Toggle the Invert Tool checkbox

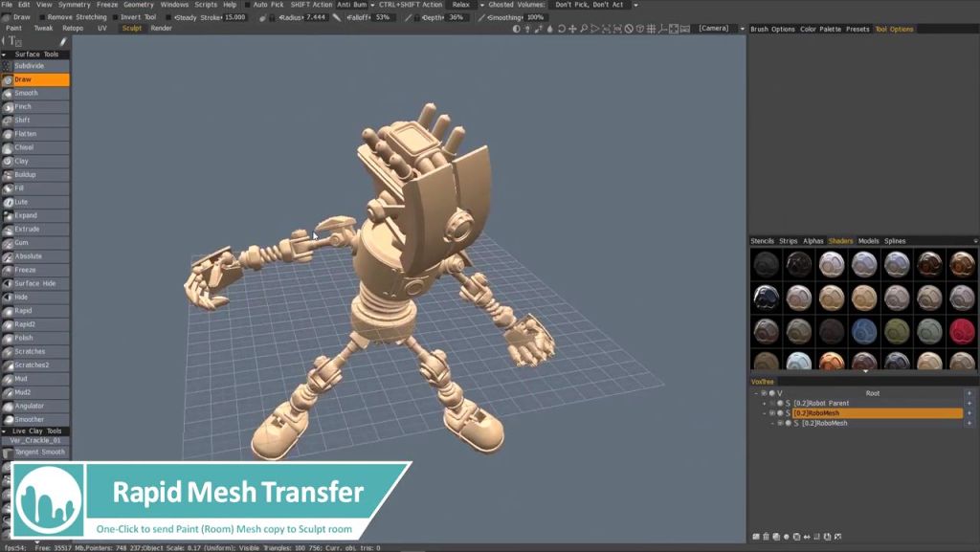116,17
